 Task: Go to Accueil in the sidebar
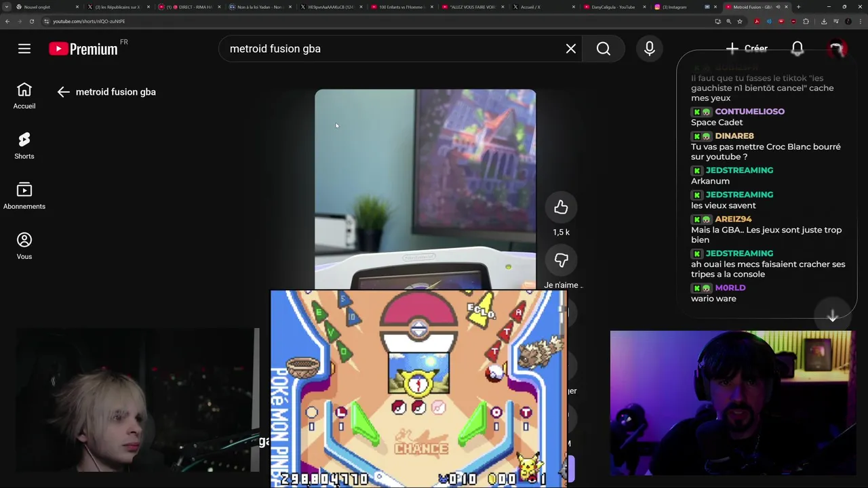(x=24, y=96)
